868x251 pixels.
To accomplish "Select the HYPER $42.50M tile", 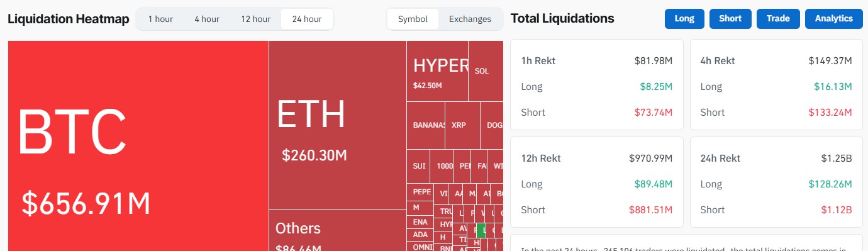I will coord(437,71).
